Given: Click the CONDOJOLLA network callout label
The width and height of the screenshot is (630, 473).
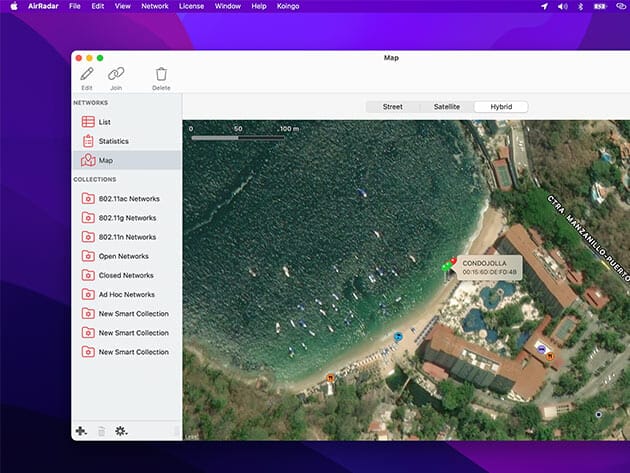Looking at the screenshot, I should pyautogui.click(x=489, y=267).
